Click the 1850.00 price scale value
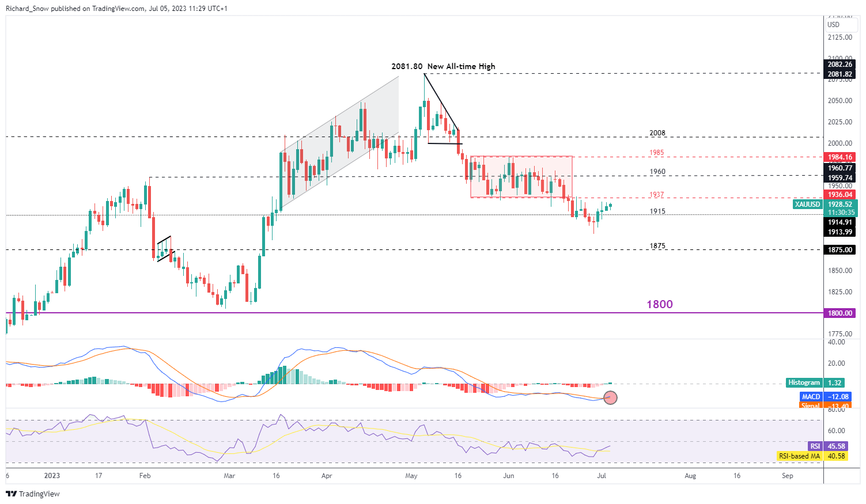The width and height of the screenshot is (866, 504). (840, 271)
